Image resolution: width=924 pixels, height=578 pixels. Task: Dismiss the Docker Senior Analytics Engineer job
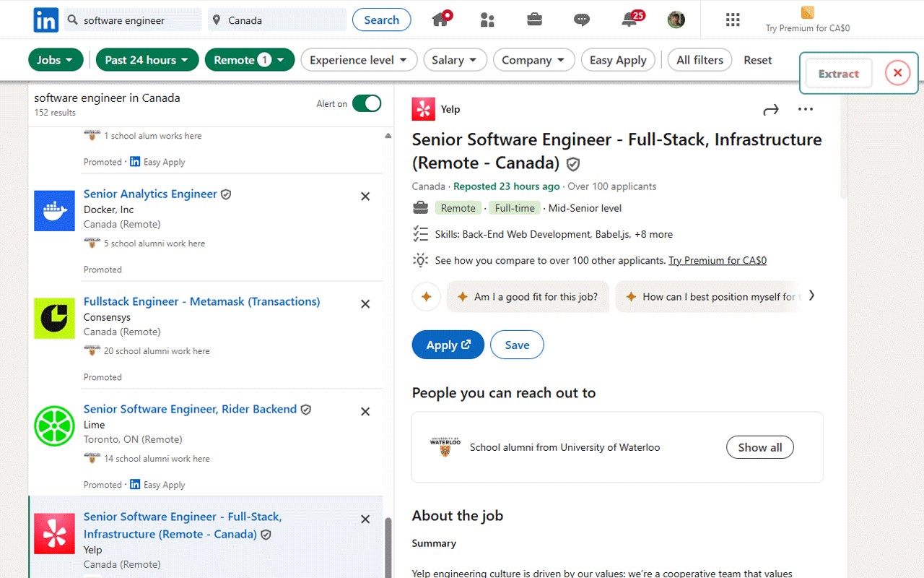[365, 197]
